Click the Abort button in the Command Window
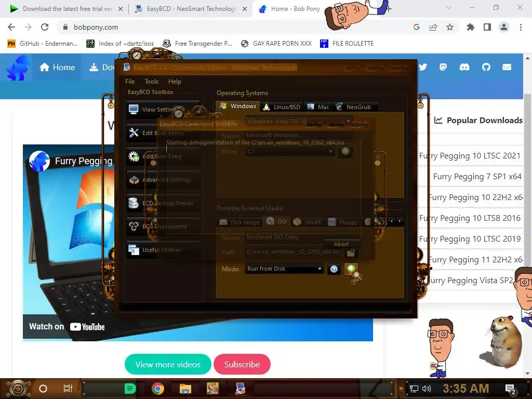 341,244
